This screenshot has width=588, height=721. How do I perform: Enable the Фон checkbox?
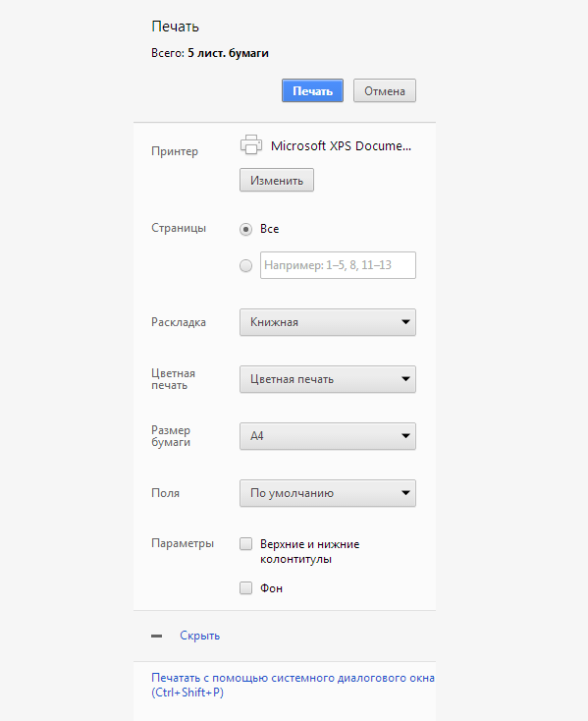pos(245,588)
